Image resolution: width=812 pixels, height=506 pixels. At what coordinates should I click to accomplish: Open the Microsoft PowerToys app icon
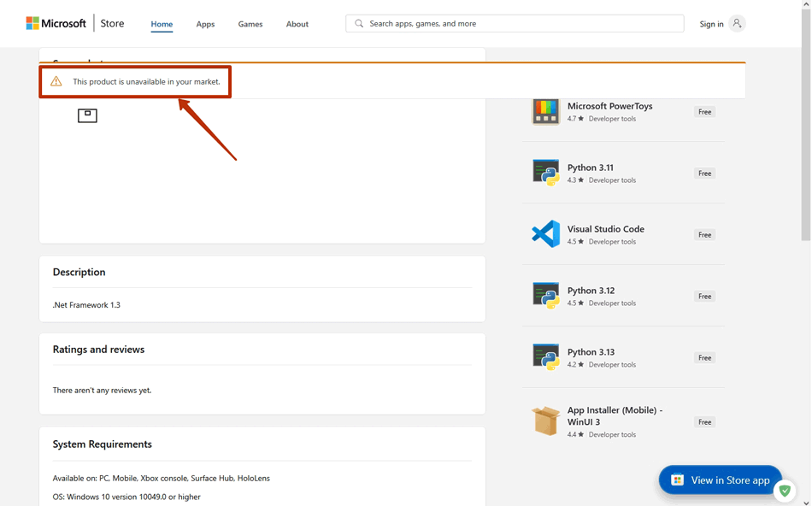click(546, 111)
